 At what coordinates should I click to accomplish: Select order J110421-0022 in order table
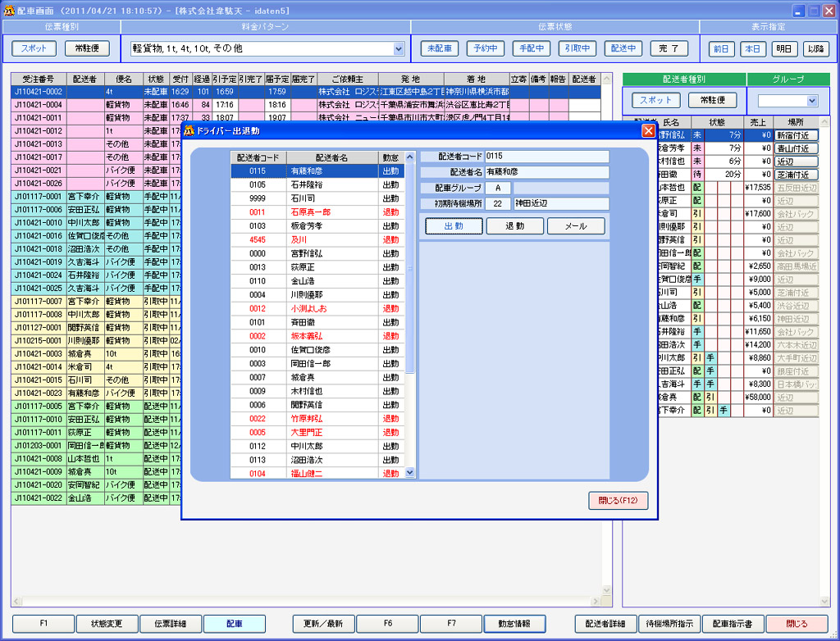(97, 498)
